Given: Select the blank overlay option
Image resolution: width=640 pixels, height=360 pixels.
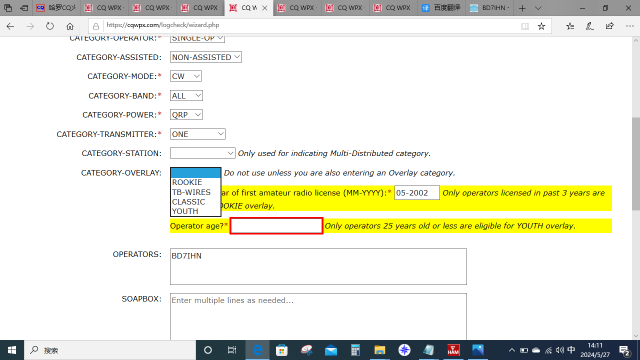Looking at the screenshot, I should (x=196, y=173).
